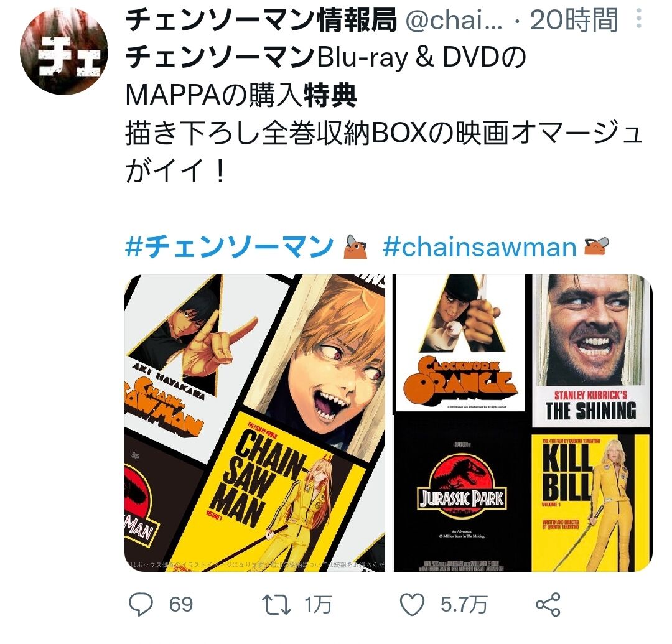
Task: Open the #chainsawman hashtag link
Action: 479,247
